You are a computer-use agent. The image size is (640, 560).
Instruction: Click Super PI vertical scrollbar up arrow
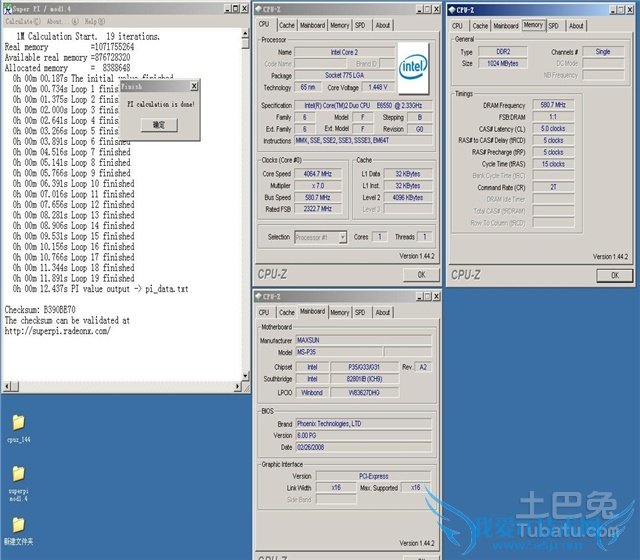point(245,32)
